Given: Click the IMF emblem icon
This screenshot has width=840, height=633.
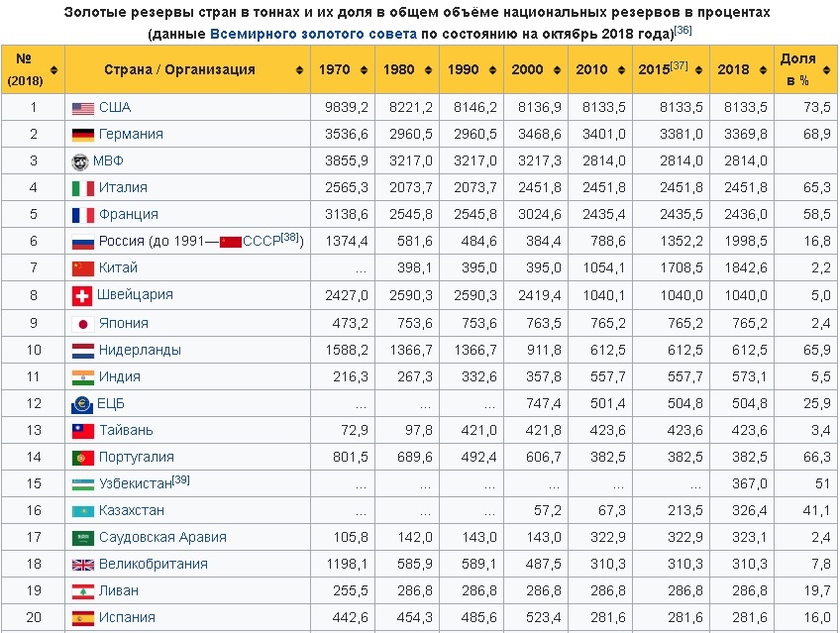Looking at the screenshot, I should pyautogui.click(x=81, y=161).
